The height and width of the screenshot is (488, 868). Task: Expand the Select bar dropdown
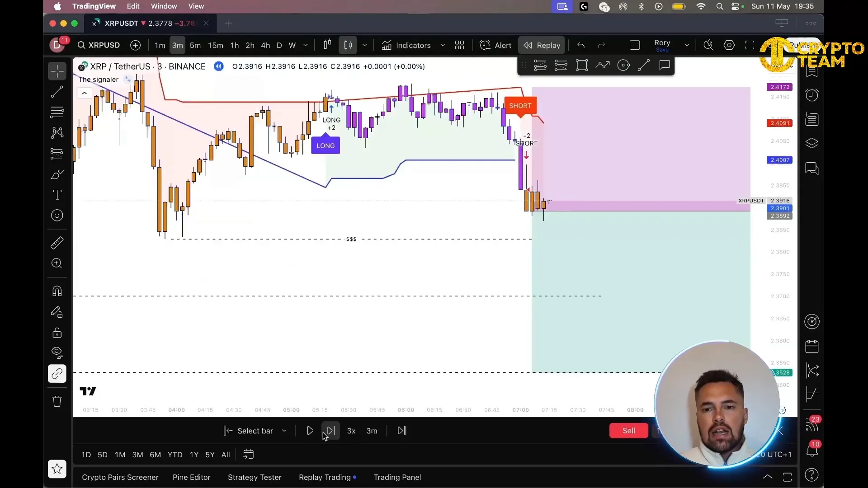pyautogui.click(x=284, y=431)
